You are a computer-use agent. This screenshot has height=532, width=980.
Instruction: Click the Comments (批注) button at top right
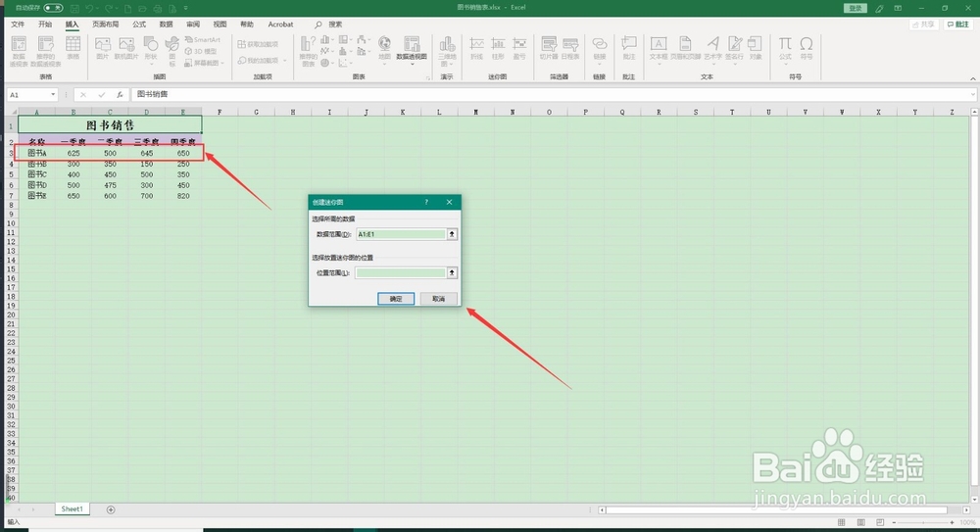[x=957, y=24]
